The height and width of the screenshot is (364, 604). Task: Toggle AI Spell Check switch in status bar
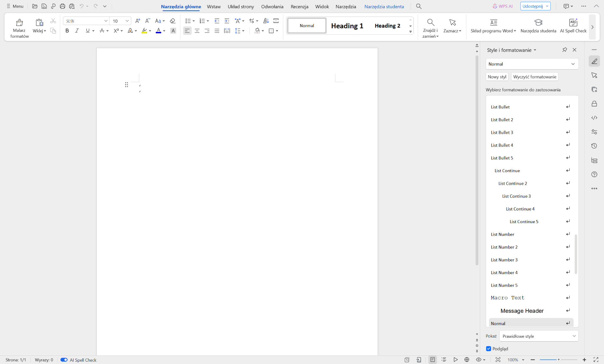click(x=64, y=360)
